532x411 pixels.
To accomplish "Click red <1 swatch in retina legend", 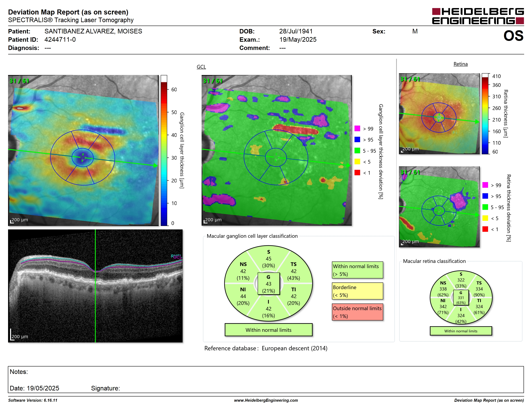I will (x=485, y=229).
